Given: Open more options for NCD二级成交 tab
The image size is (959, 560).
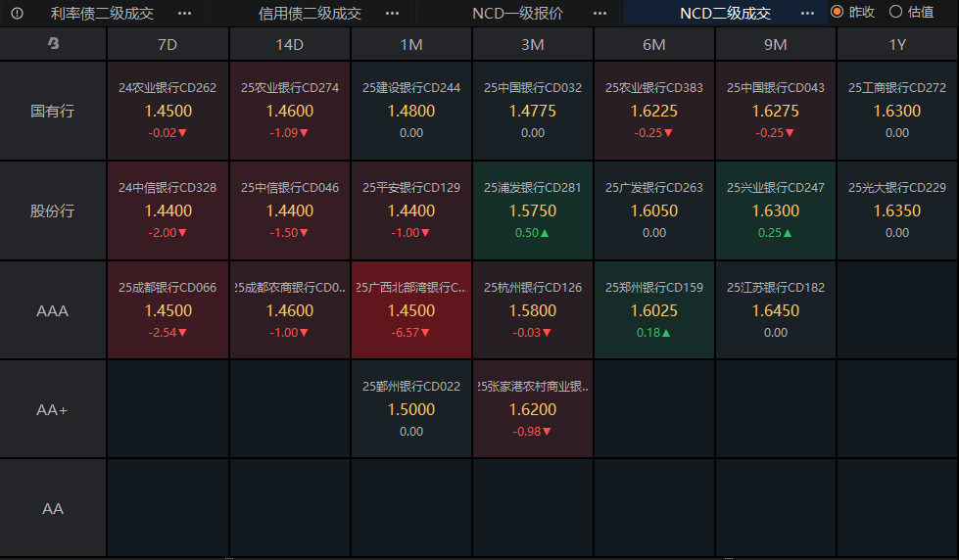Looking at the screenshot, I should pyautogui.click(x=807, y=14).
